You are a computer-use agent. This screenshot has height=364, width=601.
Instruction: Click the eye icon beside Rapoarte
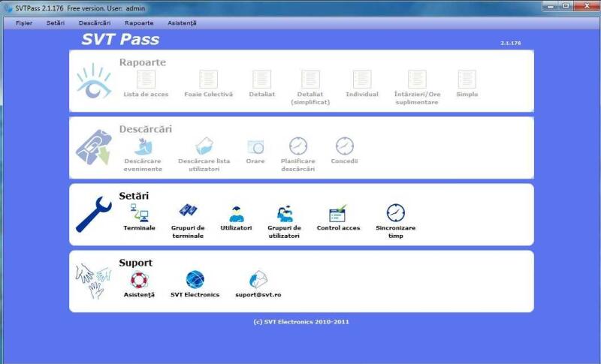click(93, 81)
